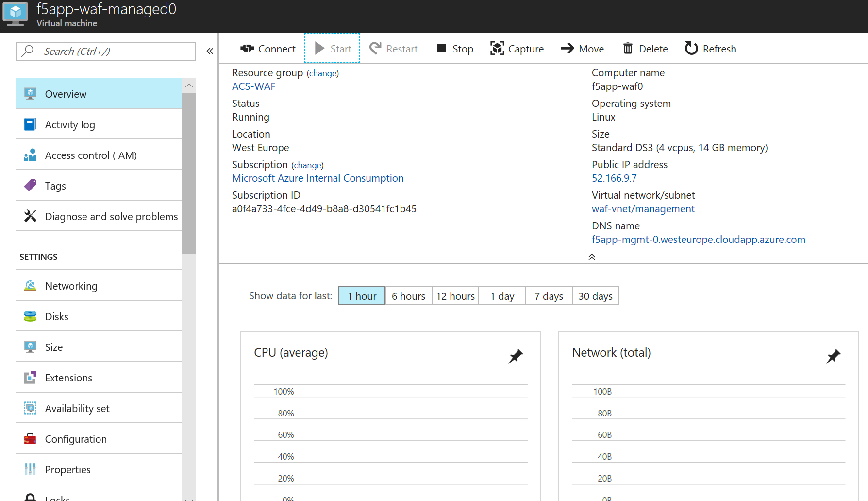Screen dimensions: 868x501
Task: Click the sidebar search field
Action: click(106, 51)
